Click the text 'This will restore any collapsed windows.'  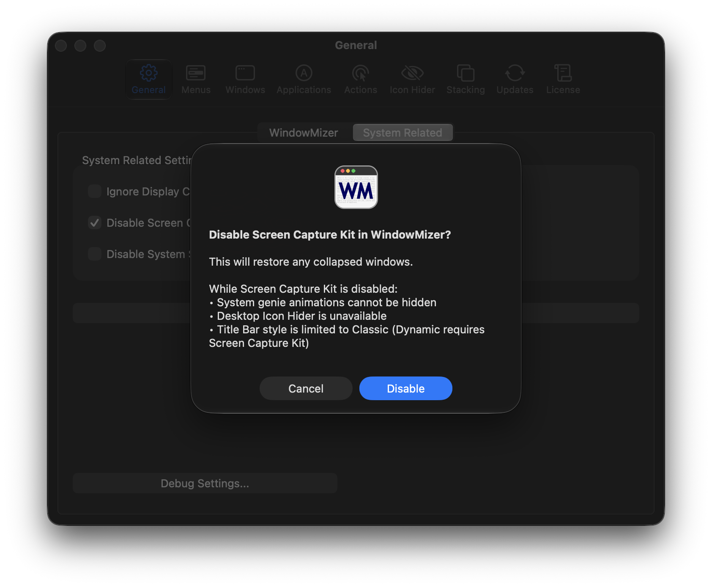(311, 262)
